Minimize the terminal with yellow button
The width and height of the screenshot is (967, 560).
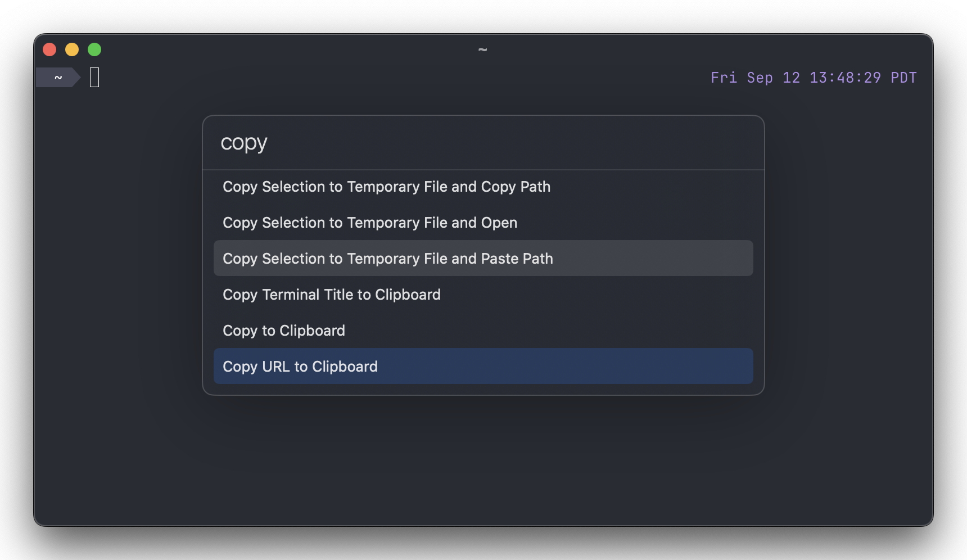coord(72,49)
